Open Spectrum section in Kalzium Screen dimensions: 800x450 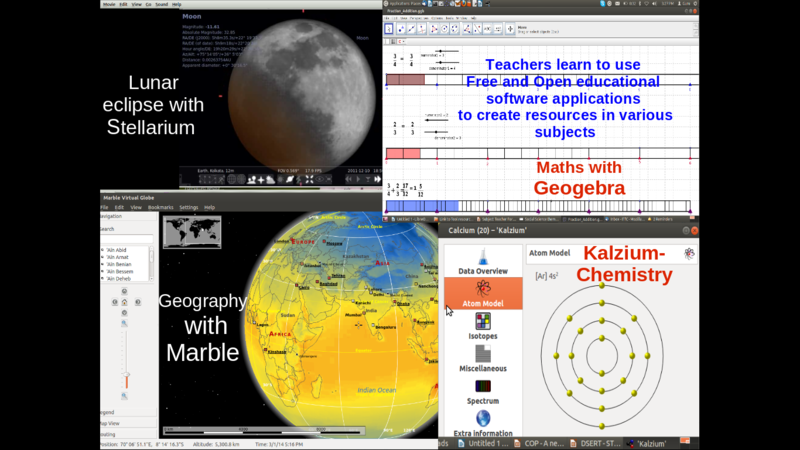coord(483,391)
